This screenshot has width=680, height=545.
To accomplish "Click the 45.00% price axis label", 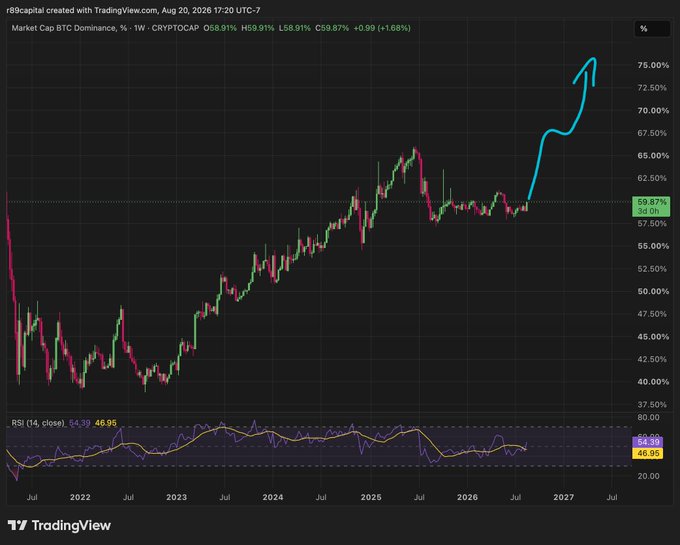I will [653, 336].
